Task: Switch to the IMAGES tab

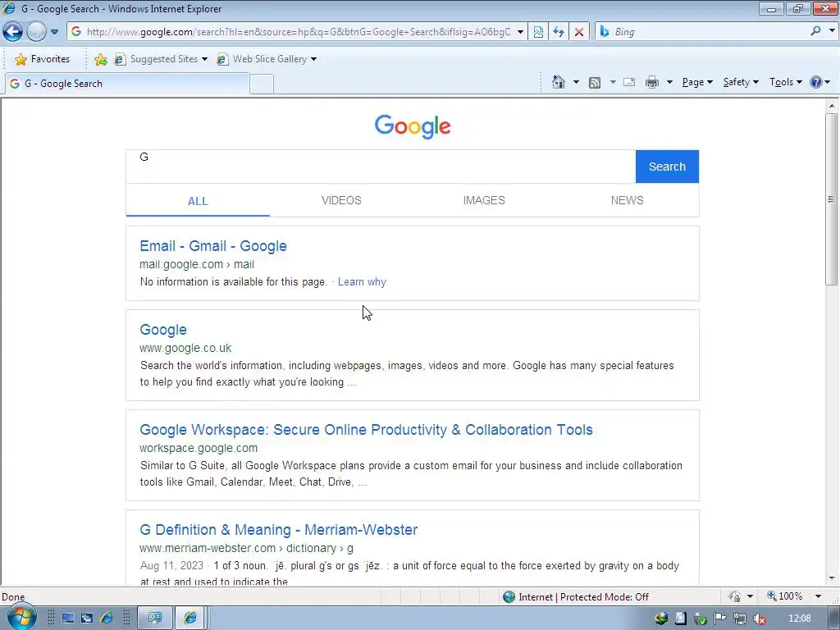Action: click(x=484, y=200)
